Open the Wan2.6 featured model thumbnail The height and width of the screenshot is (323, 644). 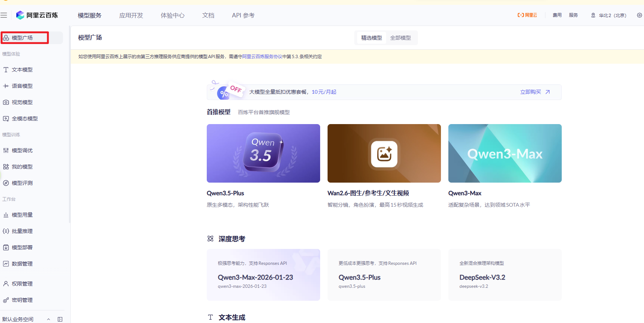[x=384, y=153]
